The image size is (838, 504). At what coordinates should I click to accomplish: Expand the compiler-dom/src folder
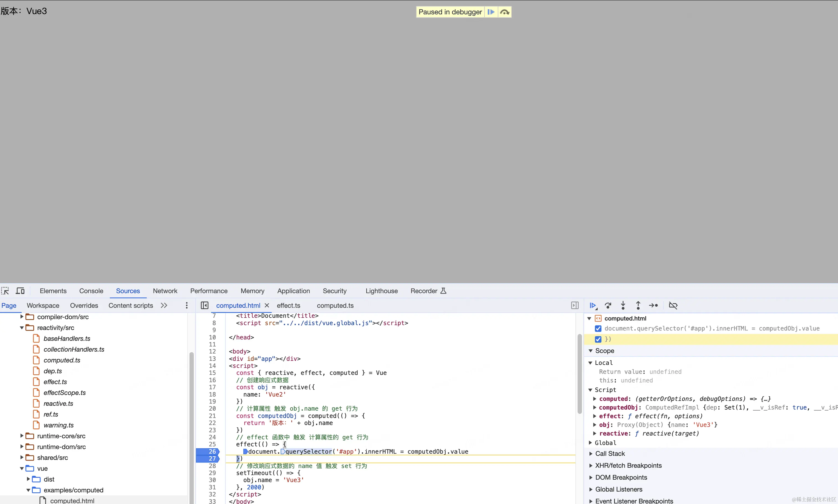coord(22,316)
